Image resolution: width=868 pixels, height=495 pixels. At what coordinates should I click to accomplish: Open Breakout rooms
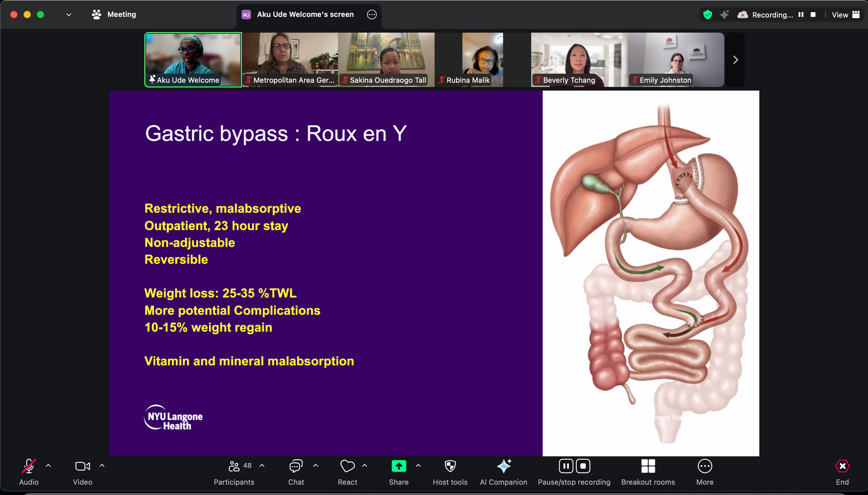tap(648, 471)
